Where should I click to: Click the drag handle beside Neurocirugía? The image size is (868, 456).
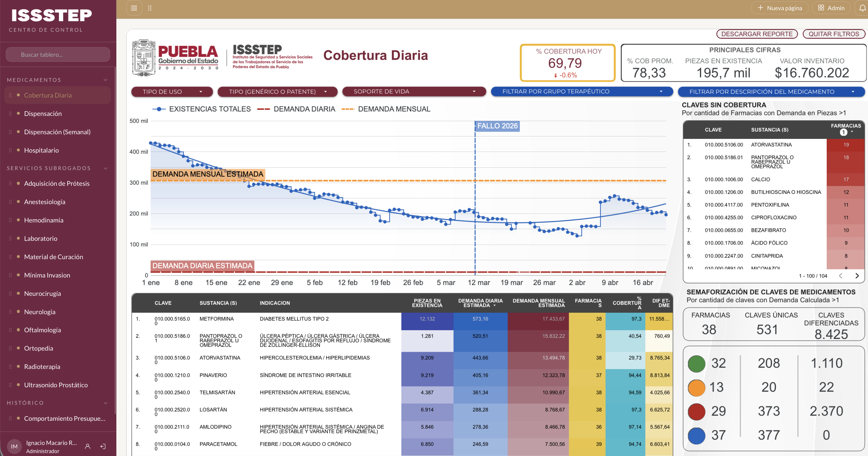click(x=10, y=294)
